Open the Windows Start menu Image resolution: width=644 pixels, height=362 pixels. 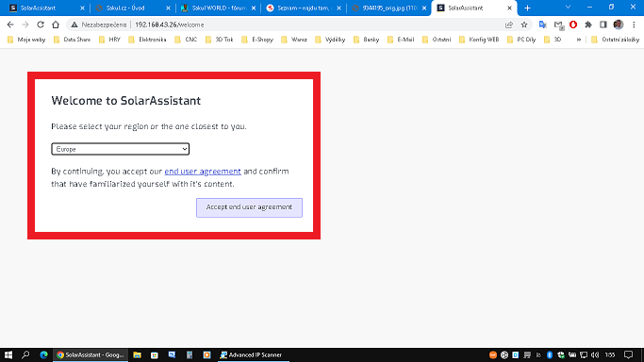click(x=8, y=354)
